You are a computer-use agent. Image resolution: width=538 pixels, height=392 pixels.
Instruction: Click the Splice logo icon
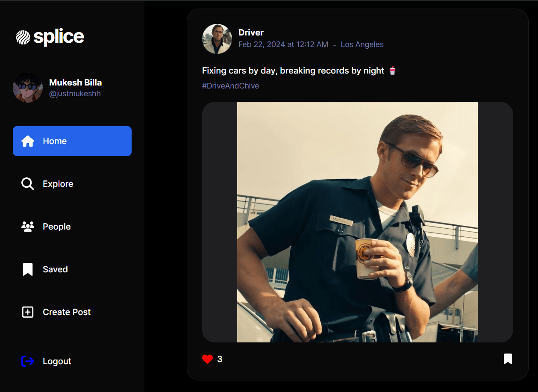pos(23,38)
